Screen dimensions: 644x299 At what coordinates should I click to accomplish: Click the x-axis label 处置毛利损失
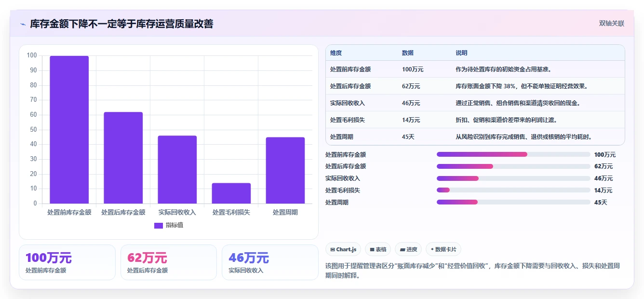coord(231,212)
